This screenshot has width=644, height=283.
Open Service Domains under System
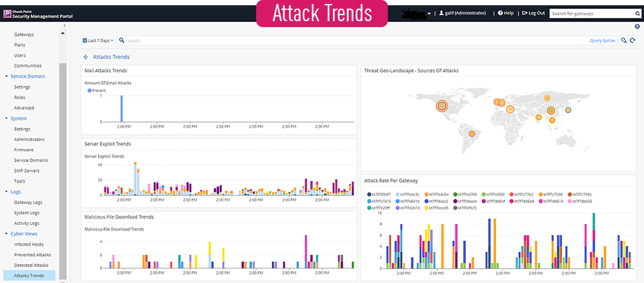[31, 160]
